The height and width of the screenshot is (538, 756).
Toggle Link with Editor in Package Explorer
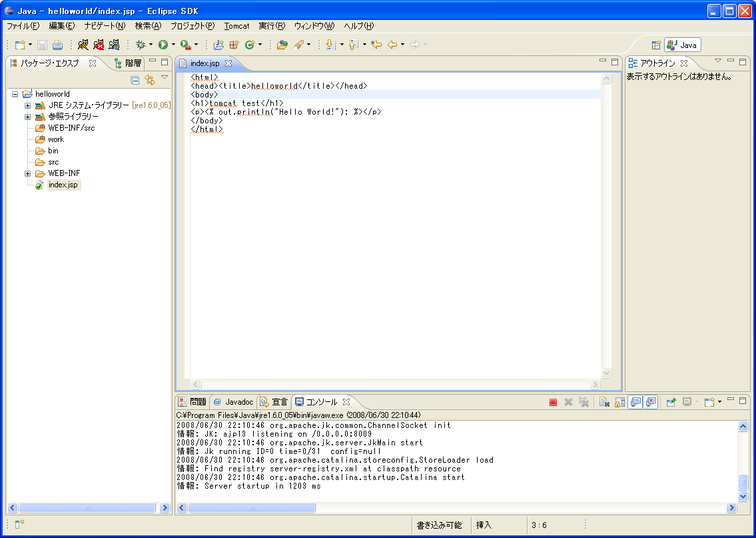(x=150, y=80)
